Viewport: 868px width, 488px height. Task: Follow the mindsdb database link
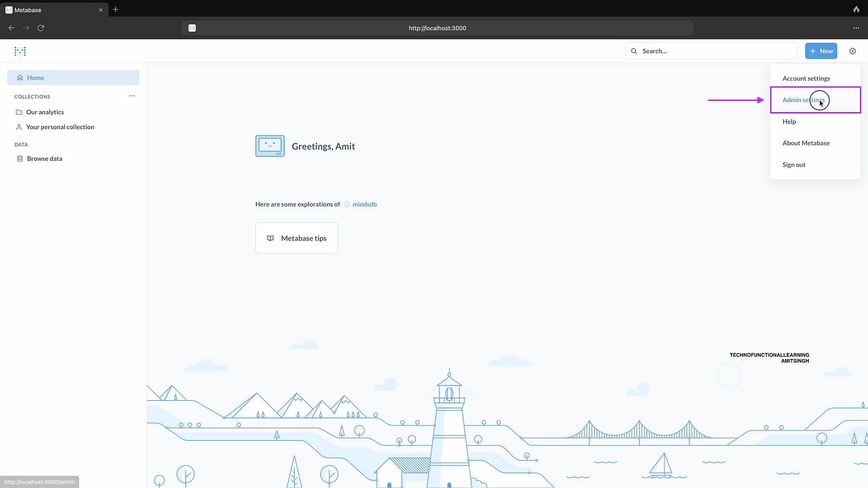(364, 204)
